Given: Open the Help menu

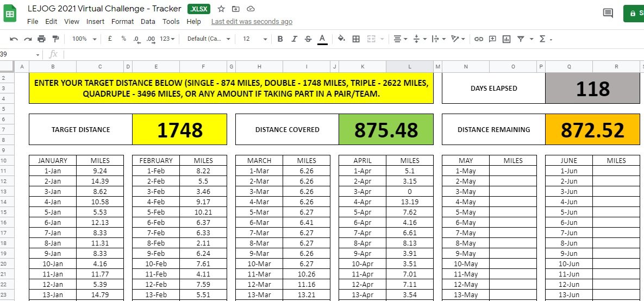Looking at the screenshot, I should pyautogui.click(x=193, y=21).
